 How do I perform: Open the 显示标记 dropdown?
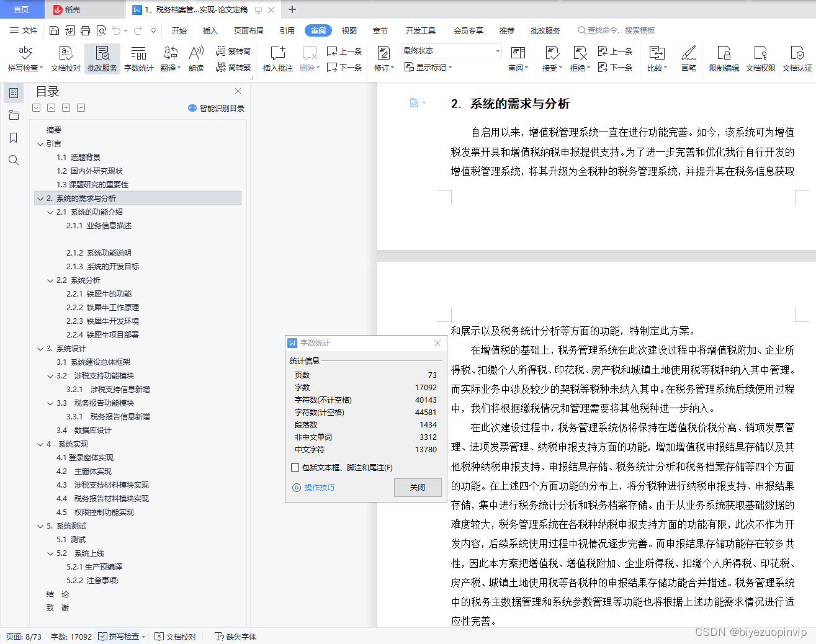coord(428,67)
